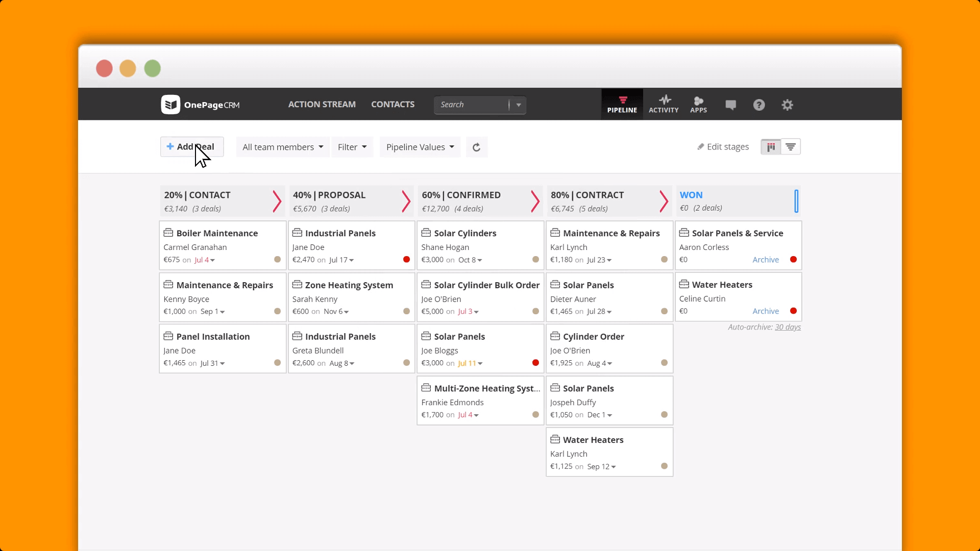Screen dimensions: 980x551
Task: Click the settings gear icon
Action: tap(788, 104)
